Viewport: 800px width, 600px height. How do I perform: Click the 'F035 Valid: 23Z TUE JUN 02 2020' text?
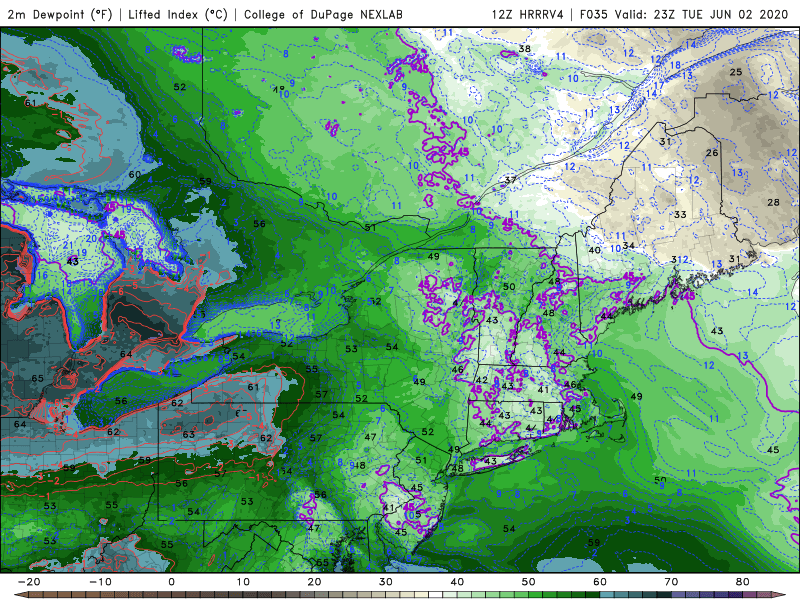(684, 15)
